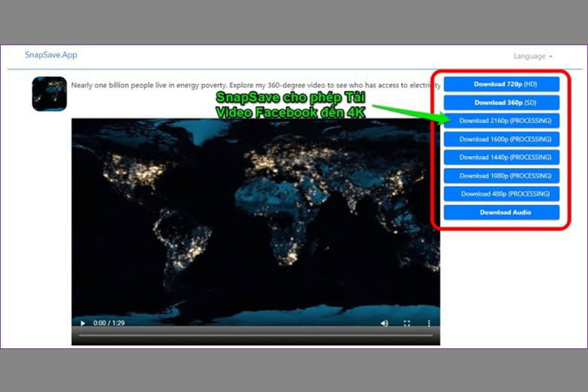
Task: Expand the Language dropdown
Action: [x=532, y=57]
